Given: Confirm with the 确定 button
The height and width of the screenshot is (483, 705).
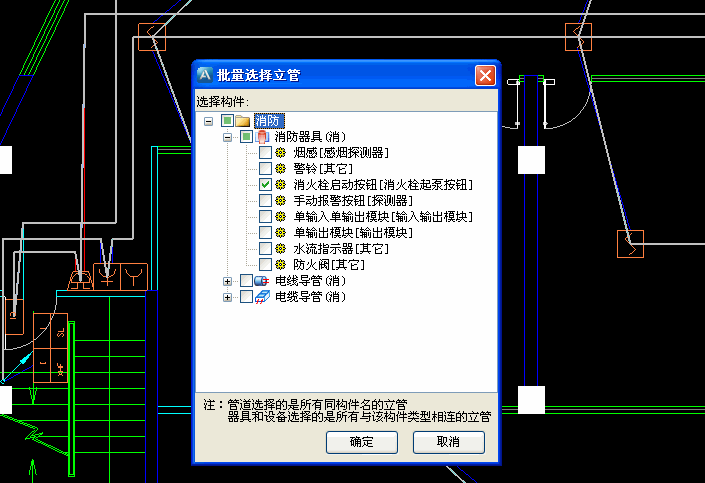Looking at the screenshot, I should click(x=362, y=442).
